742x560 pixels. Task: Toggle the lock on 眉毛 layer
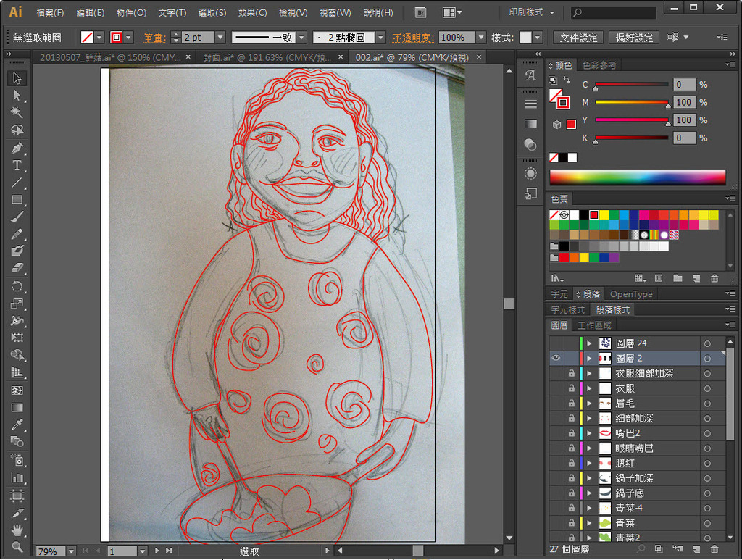571,404
